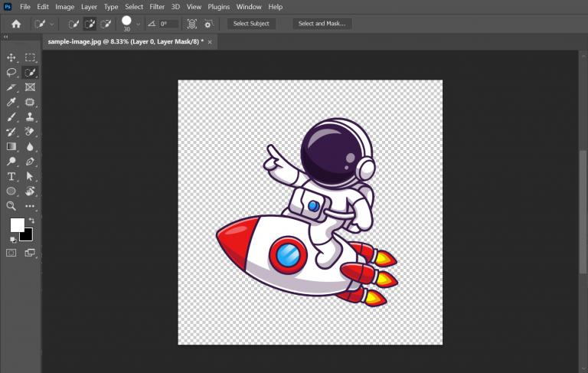Select the Gradient tool
The height and width of the screenshot is (373, 588).
coord(11,146)
